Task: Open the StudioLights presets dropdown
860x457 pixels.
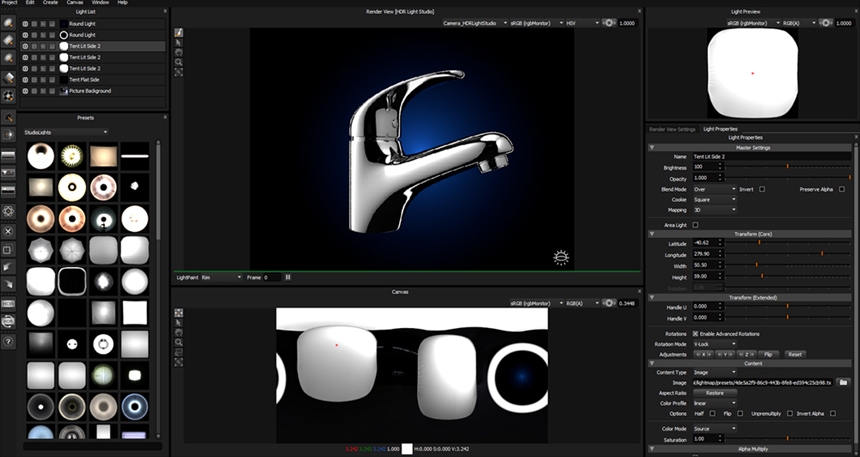Action: (x=65, y=132)
